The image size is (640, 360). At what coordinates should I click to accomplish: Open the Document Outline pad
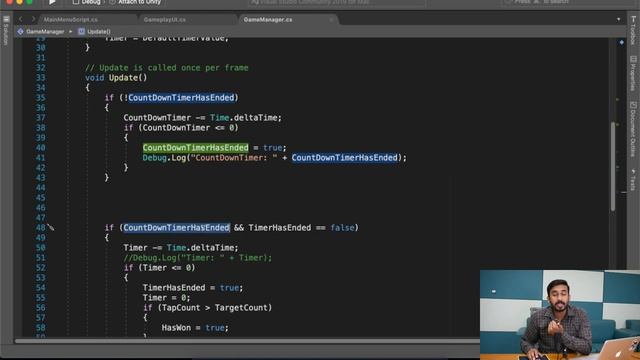click(x=633, y=129)
